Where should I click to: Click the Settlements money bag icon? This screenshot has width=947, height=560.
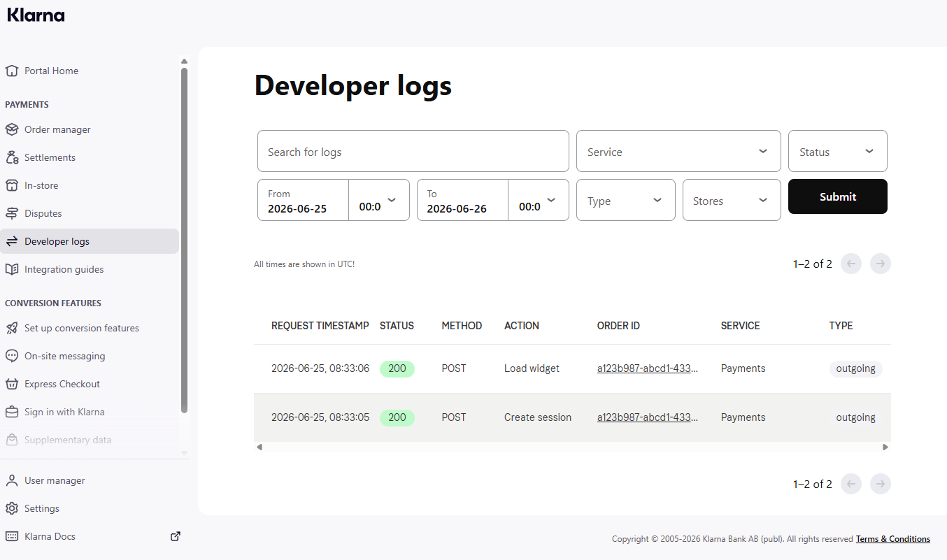[11, 157]
